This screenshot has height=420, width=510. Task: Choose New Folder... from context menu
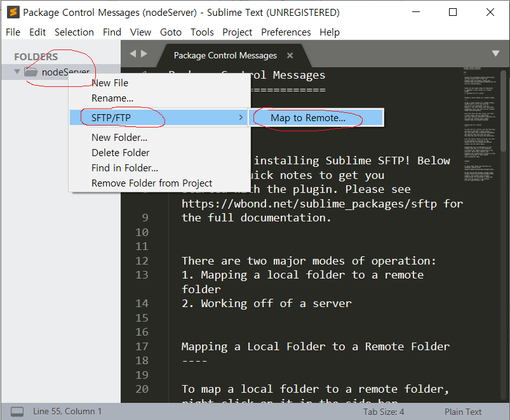pyautogui.click(x=159, y=138)
